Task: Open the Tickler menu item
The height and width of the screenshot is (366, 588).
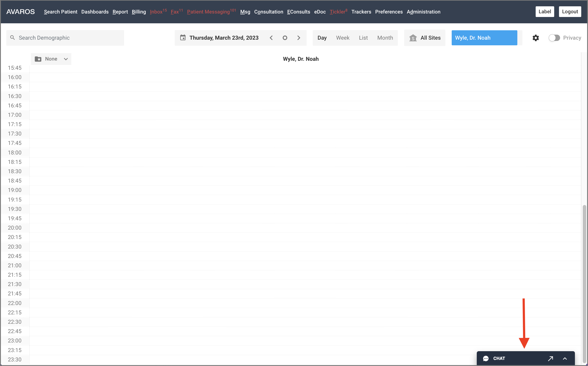Action: pyautogui.click(x=338, y=12)
